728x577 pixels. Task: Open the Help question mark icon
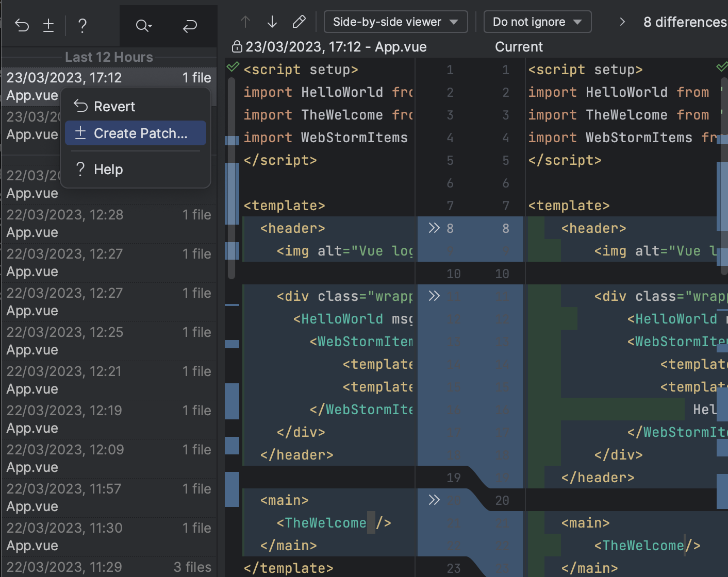tap(82, 25)
